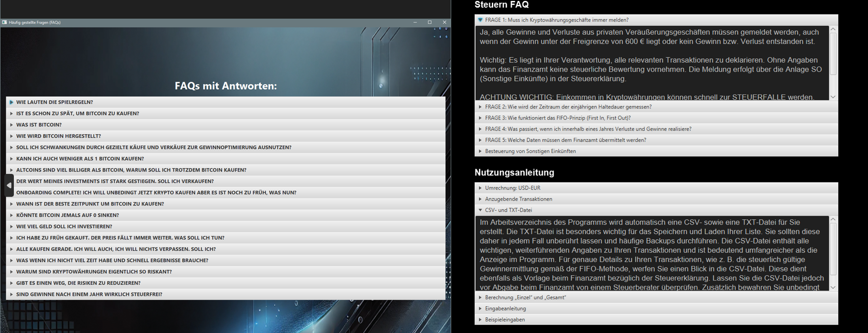Click inside the CSV- und TXT-Datei explanation text
This screenshot has height=333, width=868.
(x=652, y=254)
